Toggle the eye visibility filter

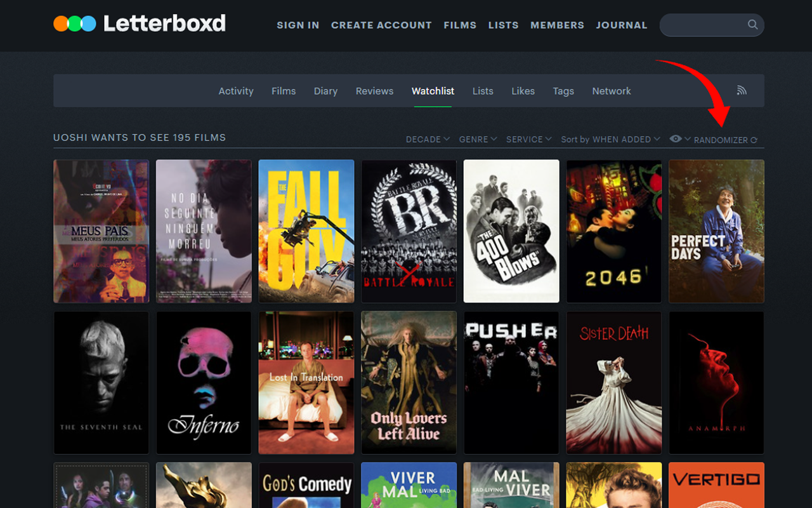click(676, 138)
